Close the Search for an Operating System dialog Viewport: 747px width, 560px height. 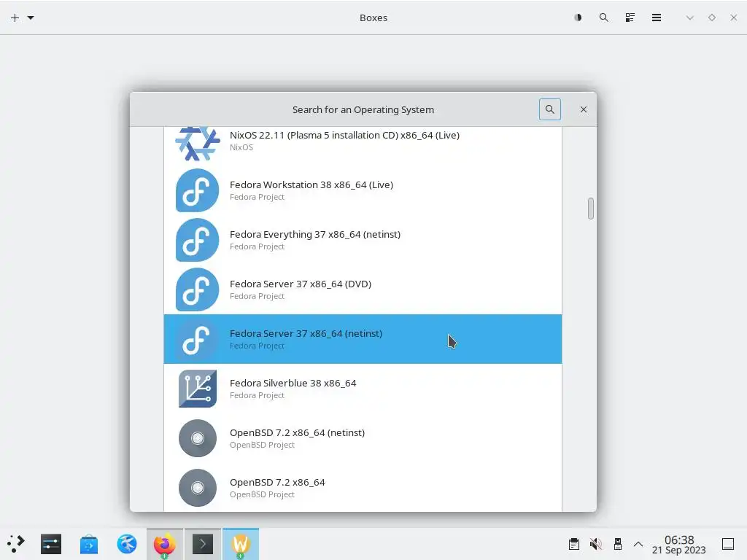click(x=584, y=109)
